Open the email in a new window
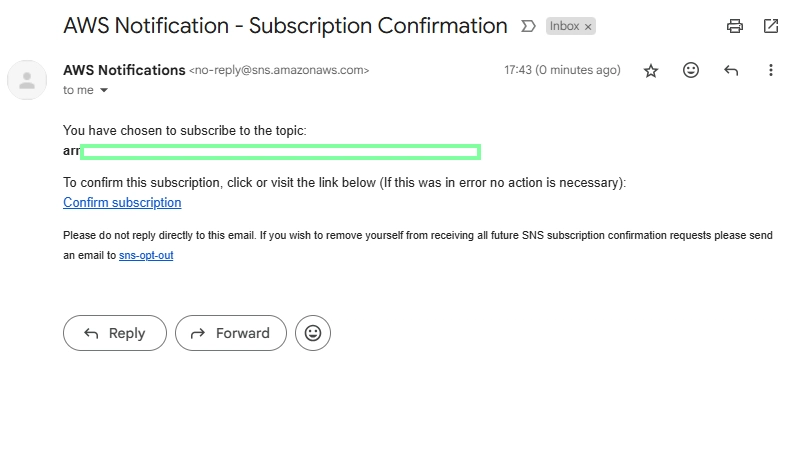 tap(771, 26)
